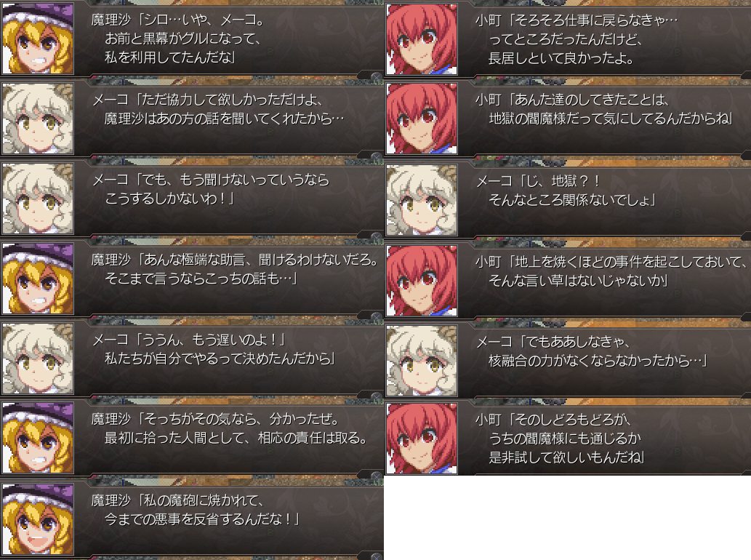Click the round ornament under the 'シロ…いや、メーコ' box
Viewport: 751px width, 560px height.
tap(377, 76)
